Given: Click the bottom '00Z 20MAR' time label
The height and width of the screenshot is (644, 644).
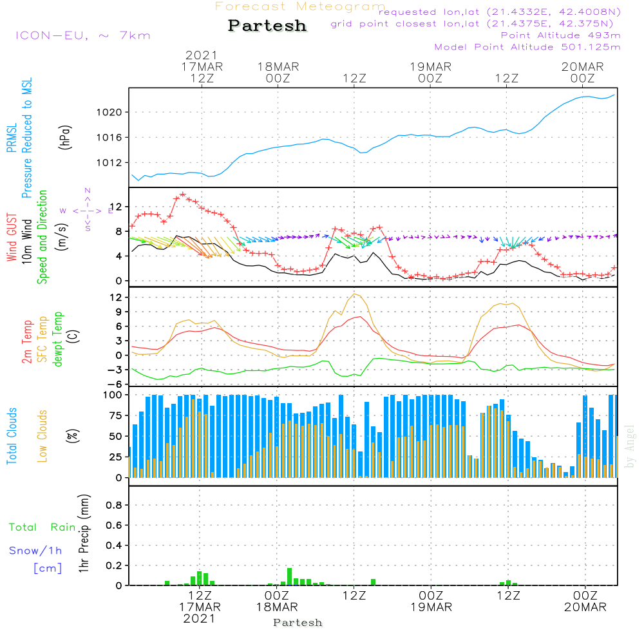Looking at the screenshot, I should 585,601.
